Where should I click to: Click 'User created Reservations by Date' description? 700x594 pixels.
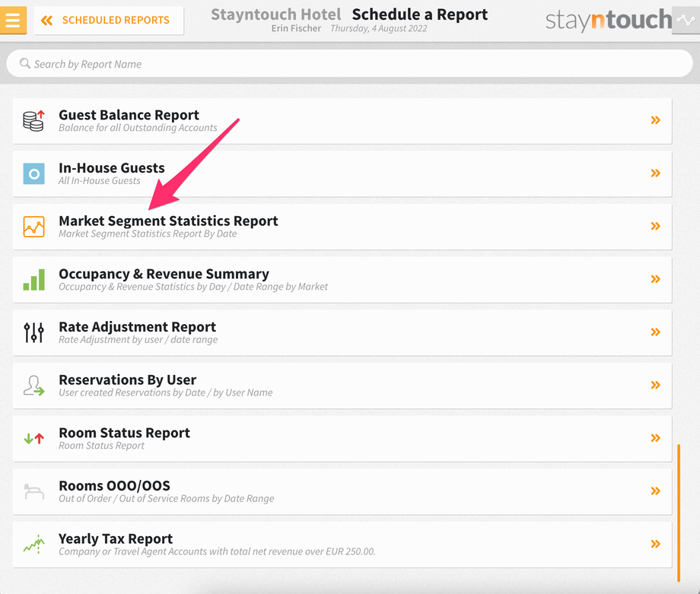coord(166,392)
